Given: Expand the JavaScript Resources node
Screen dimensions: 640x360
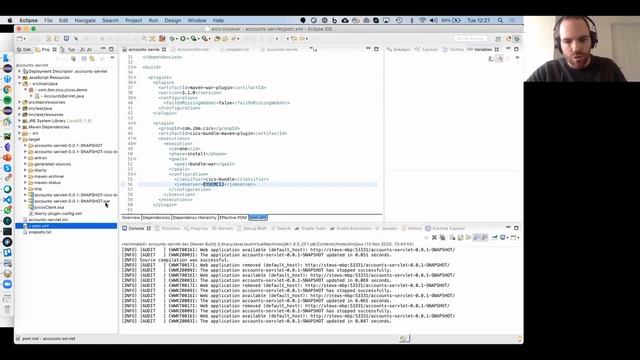Looking at the screenshot, I should click(x=19, y=77).
